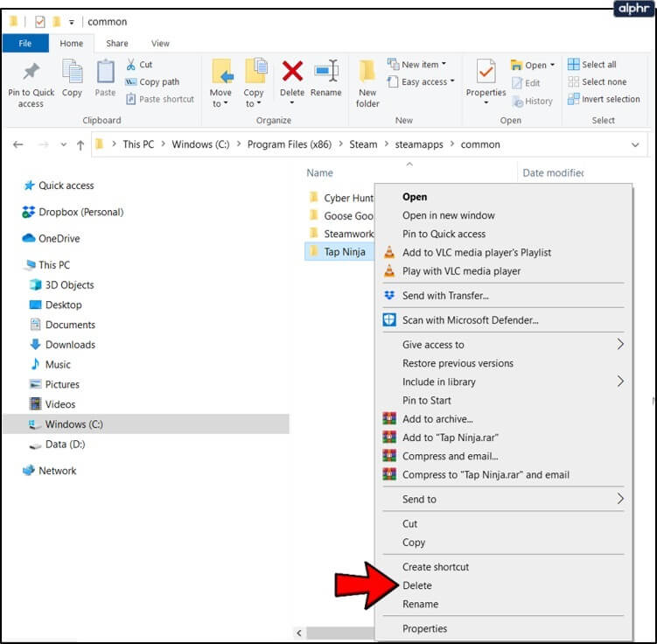Click Select all in the ribbon
Screen dimensions: 657x644
coord(592,65)
